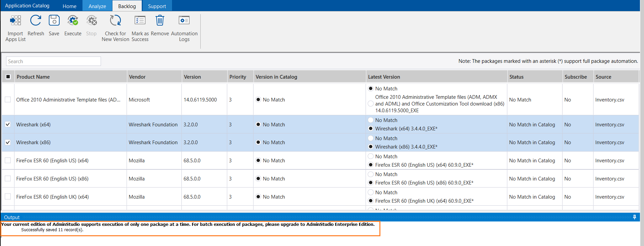Click Mark as Success icon

140,20
